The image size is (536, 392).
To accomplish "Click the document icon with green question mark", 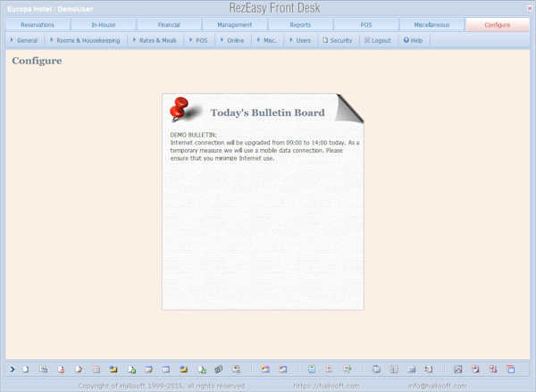I will (348, 370).
